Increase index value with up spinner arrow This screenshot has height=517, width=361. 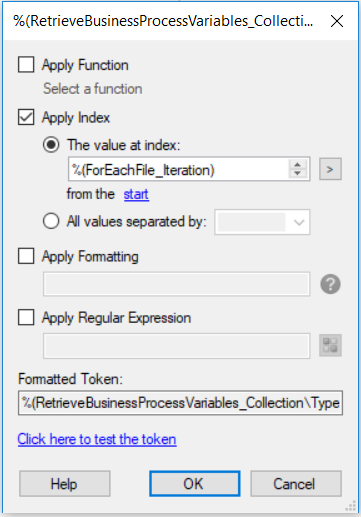(x=297, y=165)
